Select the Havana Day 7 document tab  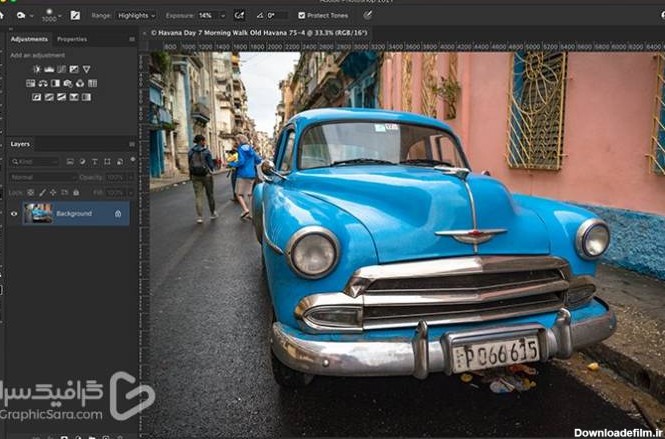(x=259, y=33)
